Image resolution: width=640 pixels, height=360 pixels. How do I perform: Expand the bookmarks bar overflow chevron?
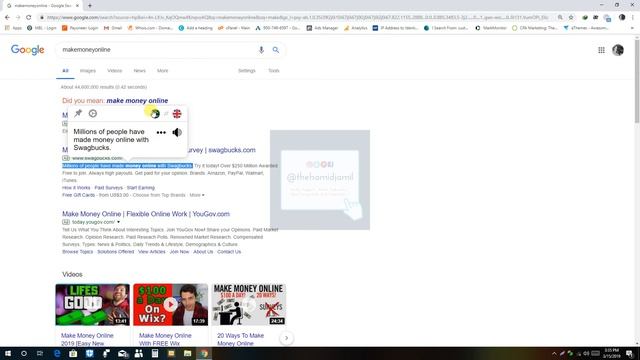[x=632, y=28]
